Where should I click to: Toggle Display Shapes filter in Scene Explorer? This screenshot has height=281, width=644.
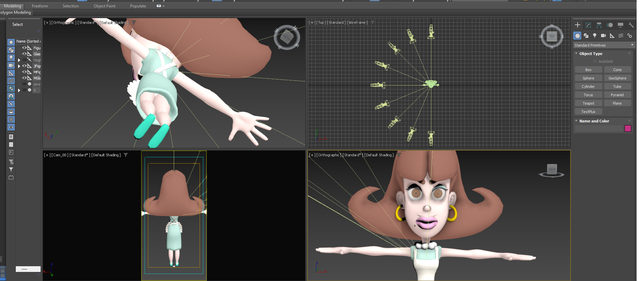click(x=11, y=50)
